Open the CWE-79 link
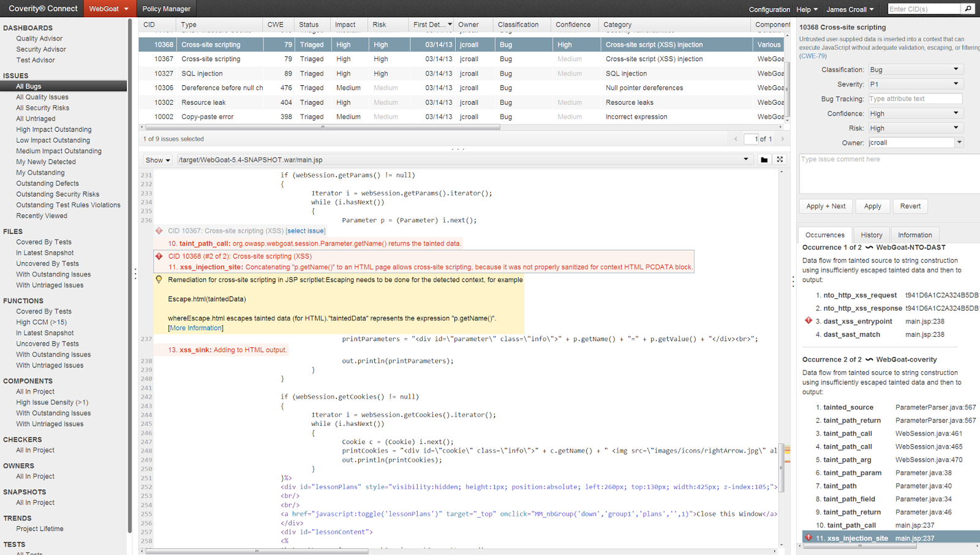The height and width of the screenshot is (555, 980). click(x=813, y=56)
